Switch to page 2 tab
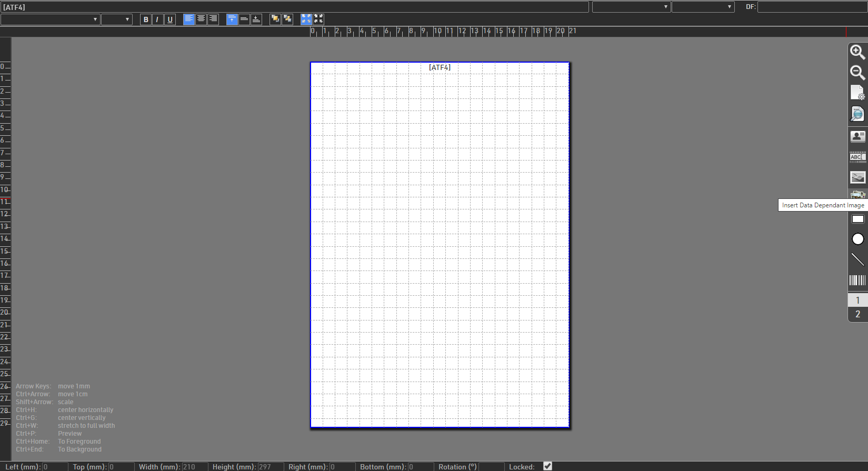Image resolution: width=868 pixels, height=471 pixels. [x=857, y=314]
